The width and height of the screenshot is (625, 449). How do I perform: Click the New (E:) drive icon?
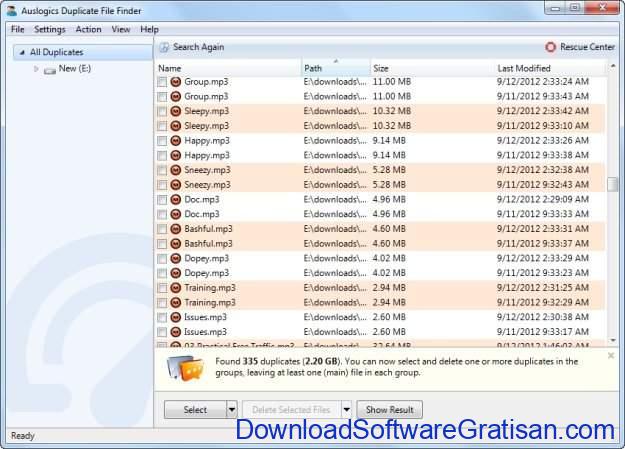pyautogui.click(x=50, y=70)
